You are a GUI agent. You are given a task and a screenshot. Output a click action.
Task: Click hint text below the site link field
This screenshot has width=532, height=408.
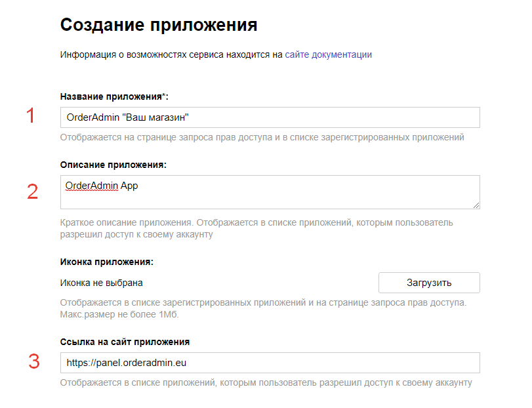(266, 382)
